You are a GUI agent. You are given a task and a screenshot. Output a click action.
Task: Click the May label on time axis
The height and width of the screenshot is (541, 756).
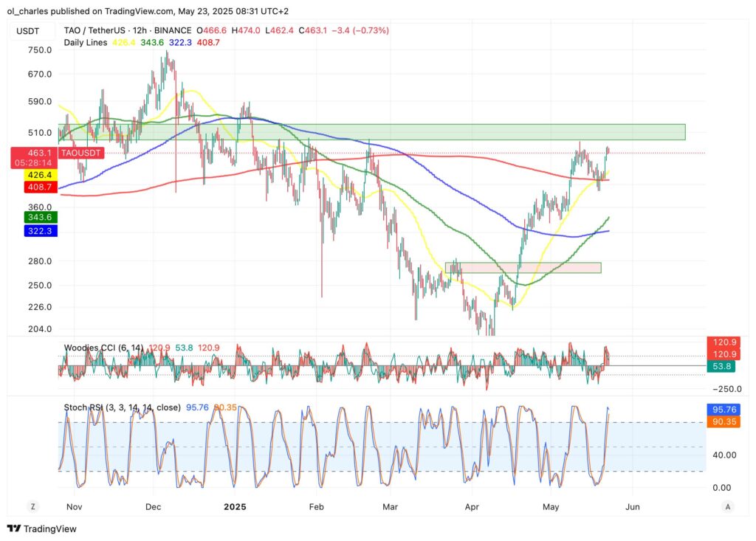tap(551, 507)
